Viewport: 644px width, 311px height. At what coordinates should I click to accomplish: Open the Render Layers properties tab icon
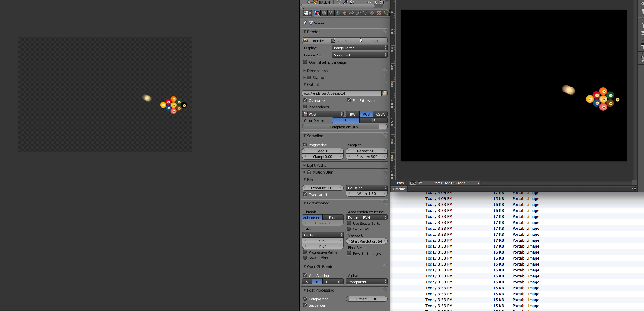(x=324, y=13)
